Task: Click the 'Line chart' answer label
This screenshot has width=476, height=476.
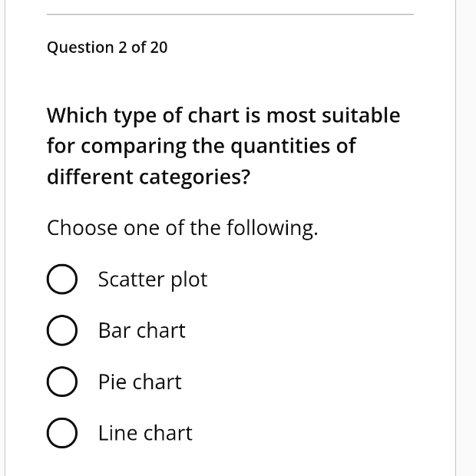Action: [145, 433]
